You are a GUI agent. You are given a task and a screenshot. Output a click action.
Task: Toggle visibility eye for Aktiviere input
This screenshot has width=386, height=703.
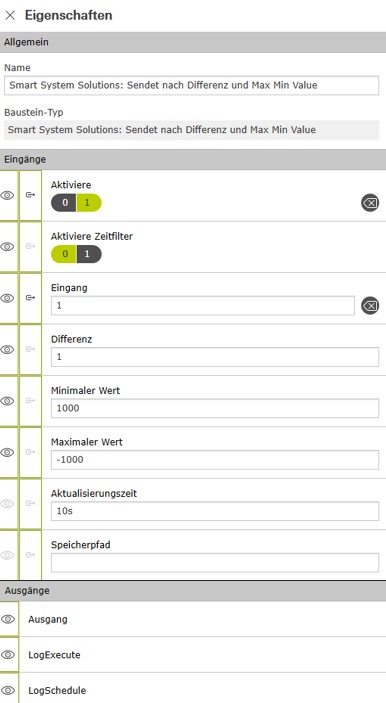(8, 195)
